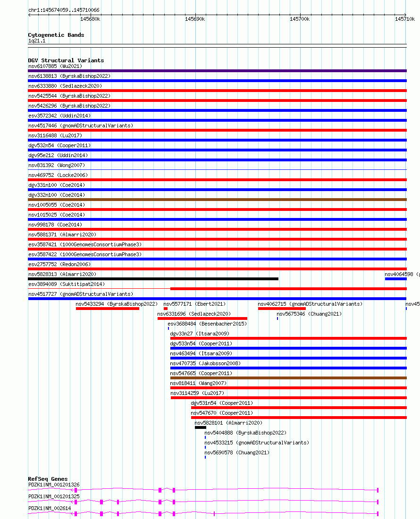Image resolution: width=420 pixels, height=519 pixels.
Task: Select the PDZK1|NM_002614 transcript
Action: 50,509
